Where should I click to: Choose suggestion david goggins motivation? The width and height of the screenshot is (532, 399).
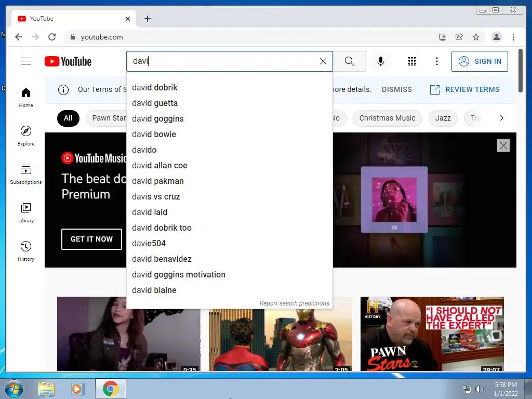(229, 275)
